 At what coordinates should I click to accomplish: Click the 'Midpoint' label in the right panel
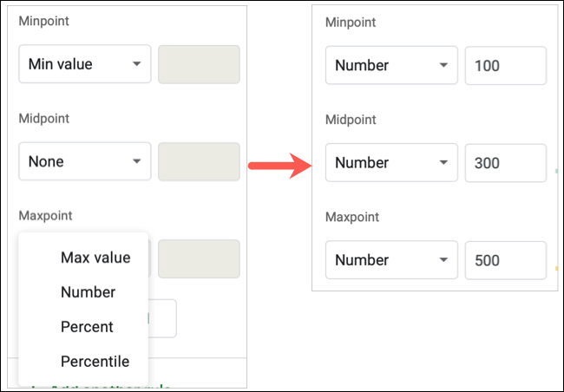(x=351, y=117)
